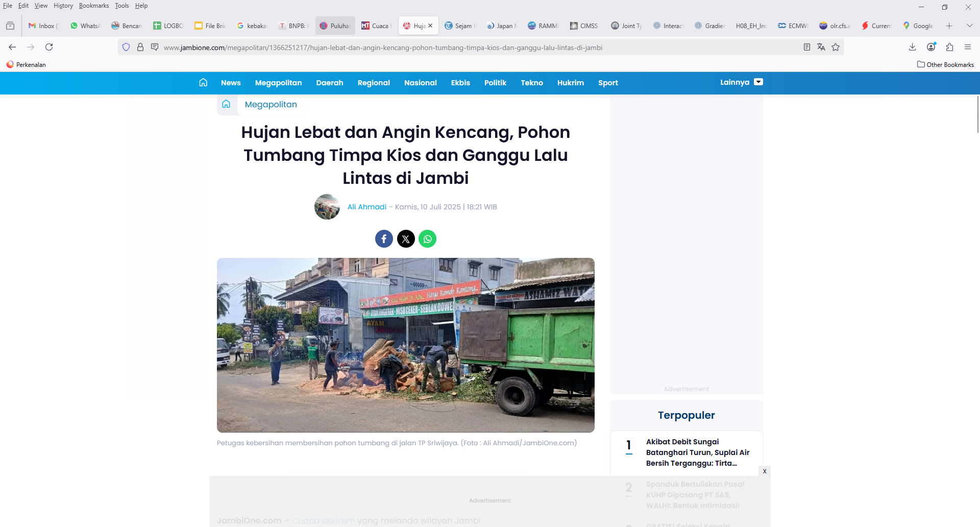The height and width of the screenshot is (527, 980).
Task: Open popular article about Batanghari river
Action: [x=698, y=452]
